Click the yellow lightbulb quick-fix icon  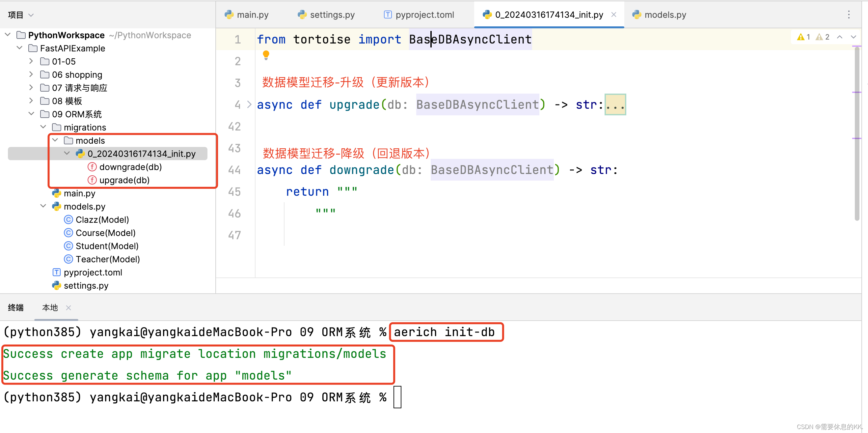pyautogui.click(x=266, y=55)
